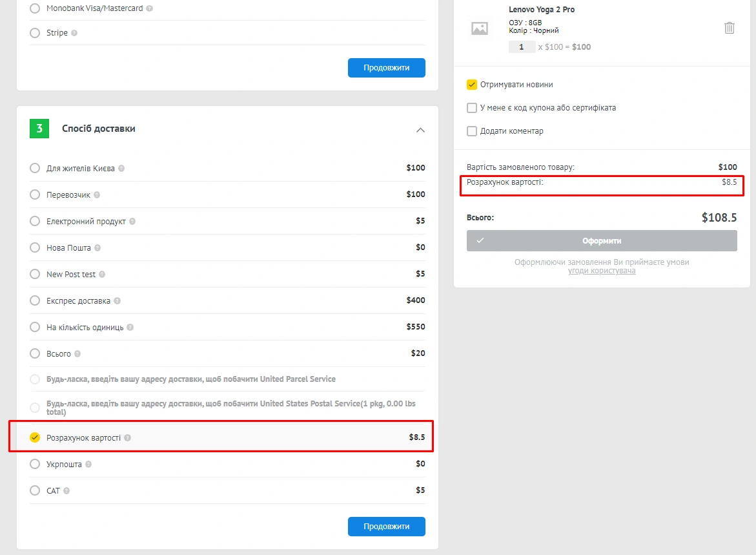Click the Lenovo Yoga product image placeholder
This screenshot has height=555, width=756.
pos(480,28)
